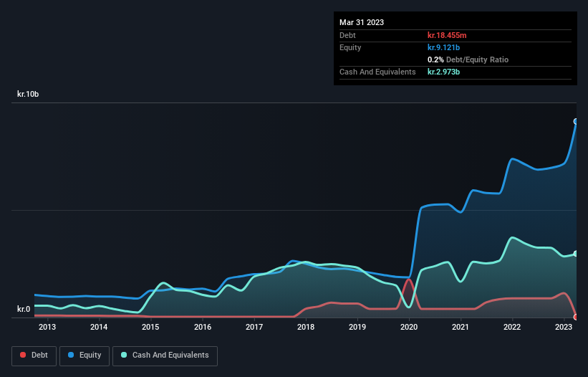Click the 2021 axis label
This screenshot has height=377, width=588.
461,327
